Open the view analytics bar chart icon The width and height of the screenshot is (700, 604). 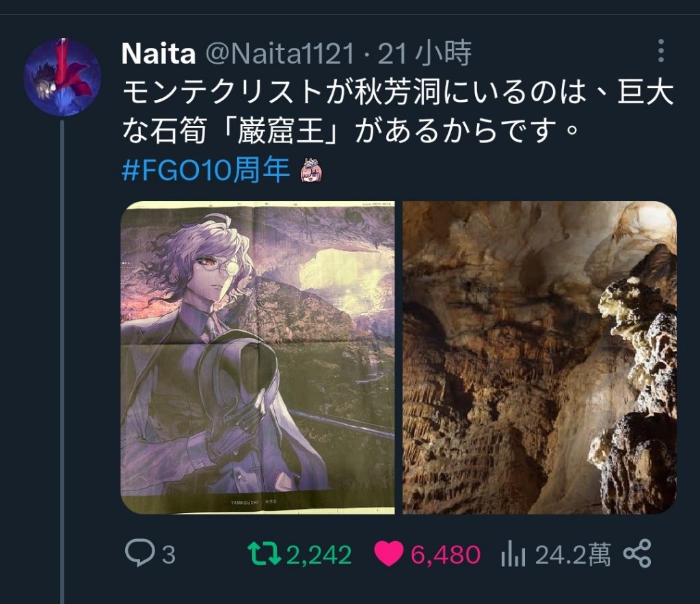pos(512,554)
